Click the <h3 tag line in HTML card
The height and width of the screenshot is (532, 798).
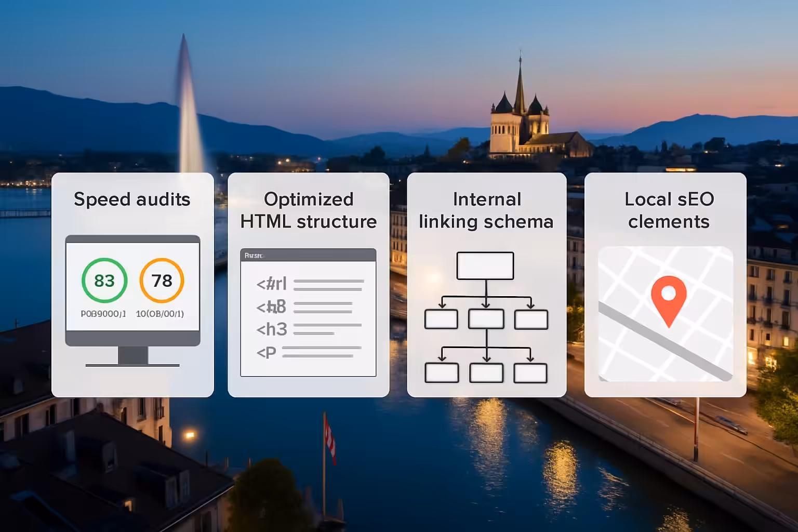(x=309, y=329)
